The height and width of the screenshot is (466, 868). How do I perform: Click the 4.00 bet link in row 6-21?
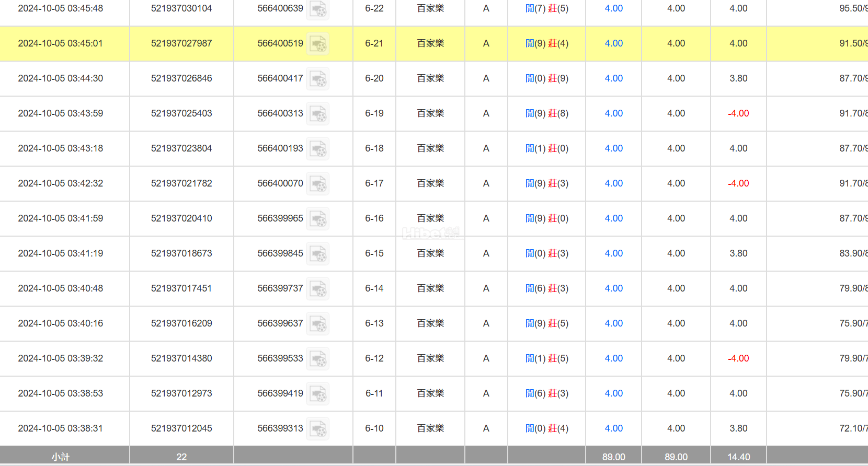click(613, 43)
